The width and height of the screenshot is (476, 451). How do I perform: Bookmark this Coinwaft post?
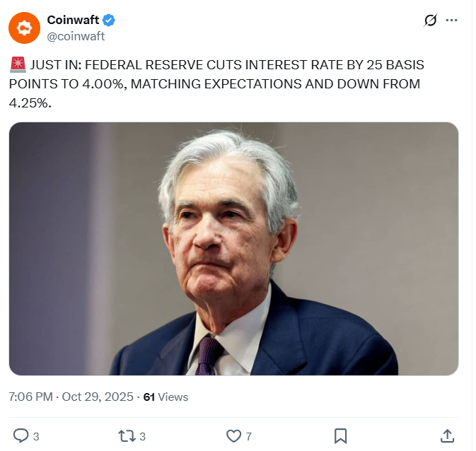340,435
